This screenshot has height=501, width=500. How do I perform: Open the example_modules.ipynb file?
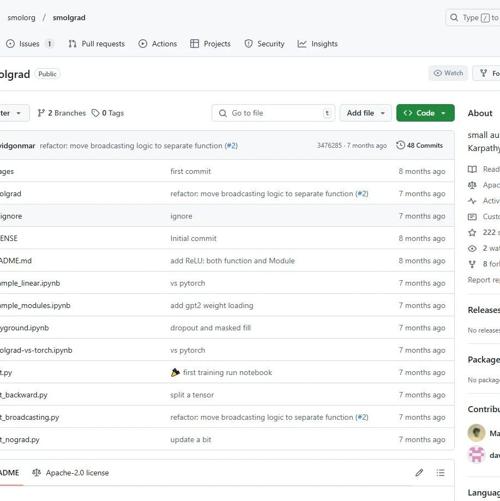tap(35, 305)
